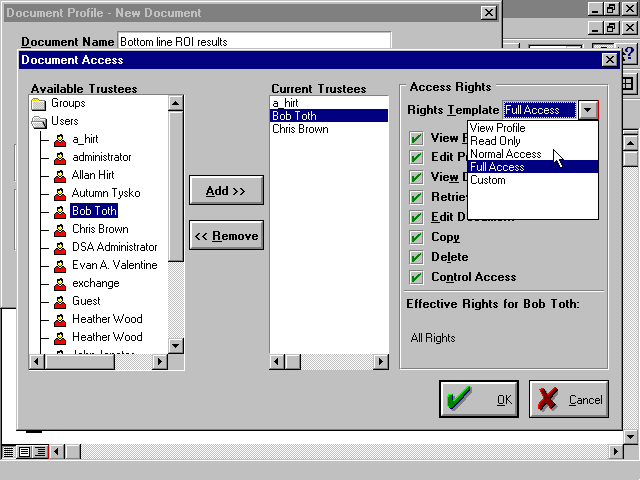
Task: Select Autumn Tysko name in Available Trustees
Action: coord(106,193)
